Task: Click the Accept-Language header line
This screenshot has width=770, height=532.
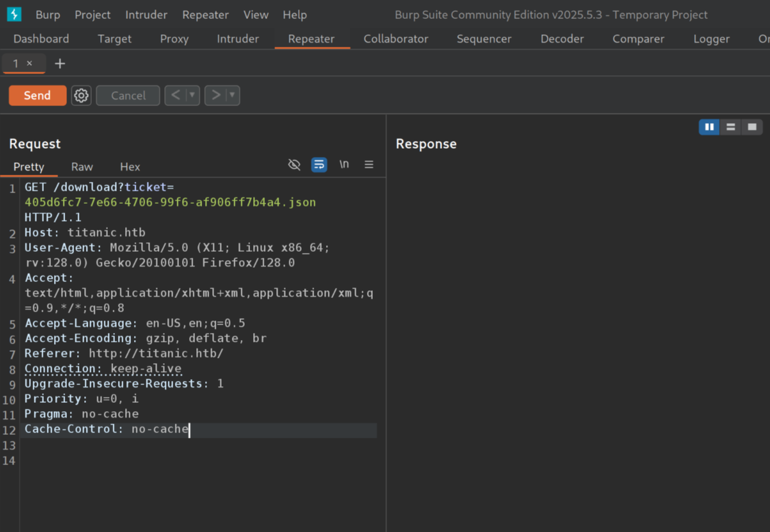Action: (x=135, y=323)
